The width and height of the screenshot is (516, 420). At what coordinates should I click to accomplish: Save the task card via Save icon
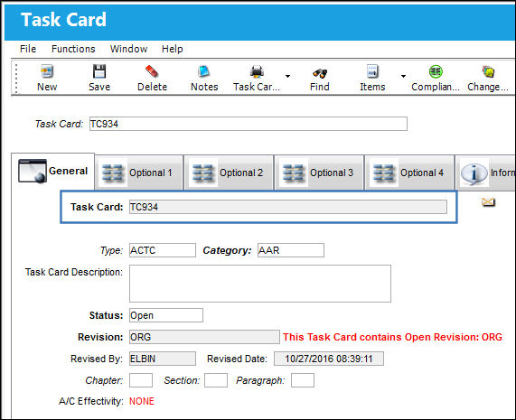pos(99,71)
